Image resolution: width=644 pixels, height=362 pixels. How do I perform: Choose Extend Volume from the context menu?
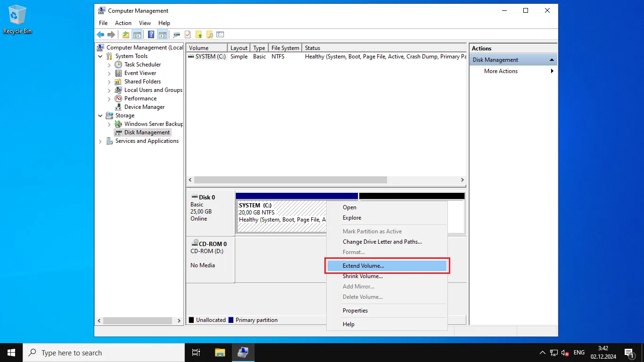[363, 266]
